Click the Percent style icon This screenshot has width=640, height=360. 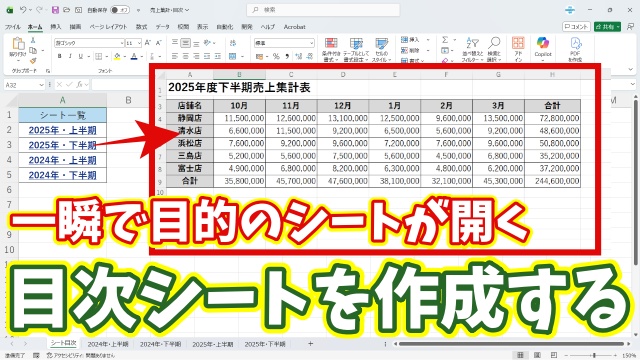[276, 56]
